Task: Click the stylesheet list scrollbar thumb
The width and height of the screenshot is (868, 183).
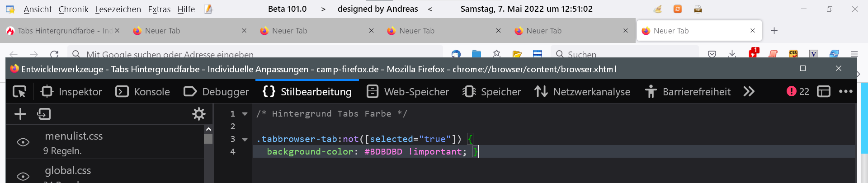Action: pos(208,138)
